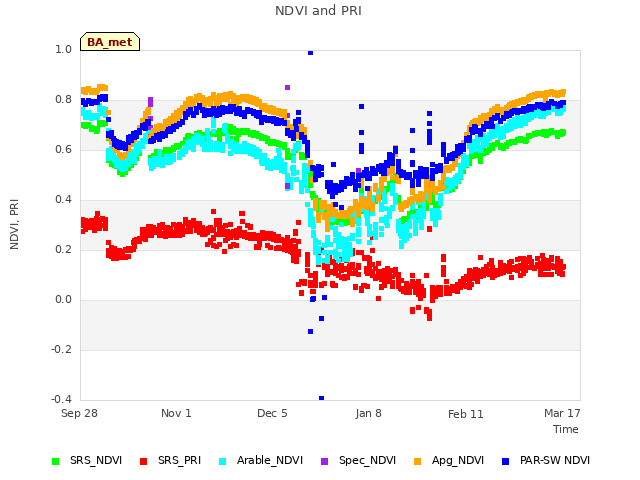Toggle the Spec_NDVI legend label

coord(367,460)
